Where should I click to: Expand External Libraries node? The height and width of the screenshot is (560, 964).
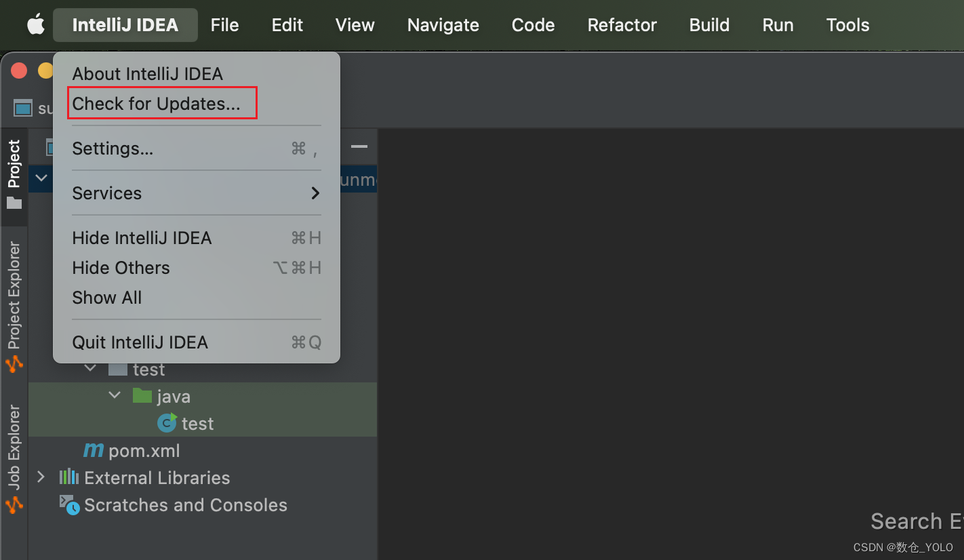tap(41, 477)
